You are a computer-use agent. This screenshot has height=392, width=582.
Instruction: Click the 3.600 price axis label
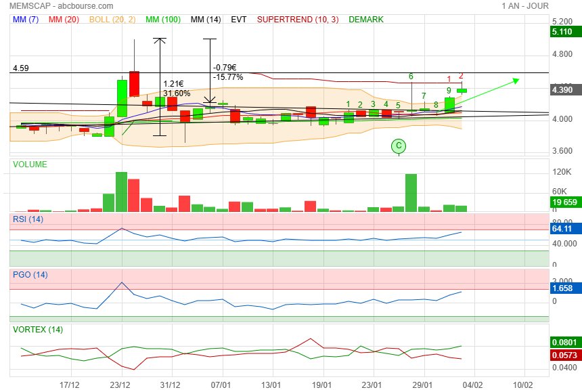pyautogui.click(x=562, y=151)
